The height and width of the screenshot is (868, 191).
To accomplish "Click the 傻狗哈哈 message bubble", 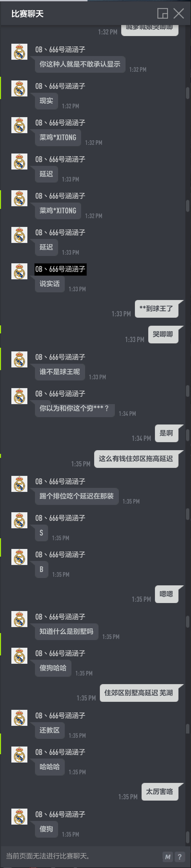I will (53, 668).
